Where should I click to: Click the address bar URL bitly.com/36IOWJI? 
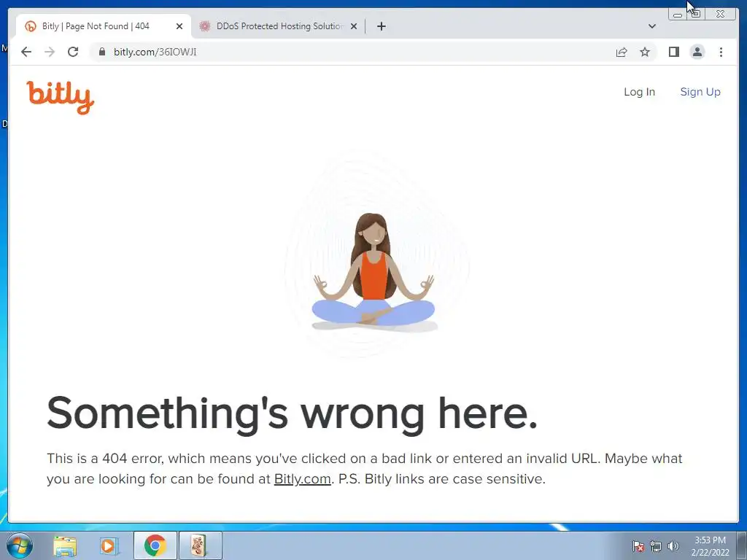click(155, 52)
